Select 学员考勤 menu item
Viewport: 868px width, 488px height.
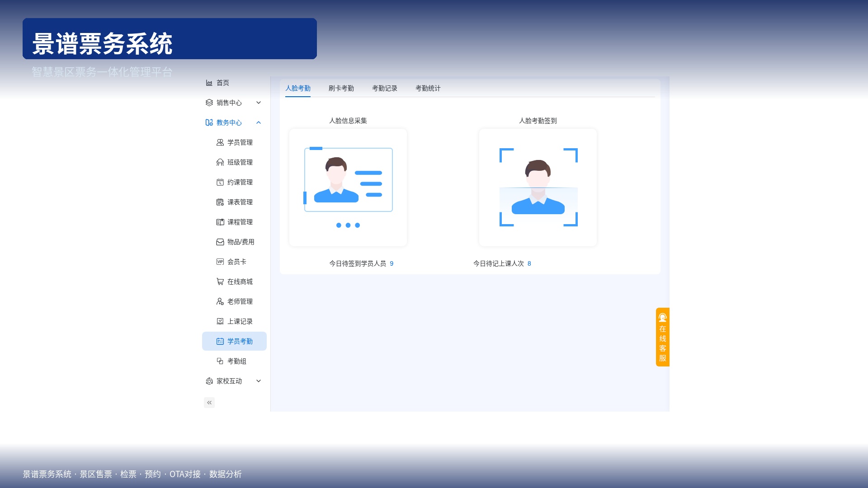234,341
